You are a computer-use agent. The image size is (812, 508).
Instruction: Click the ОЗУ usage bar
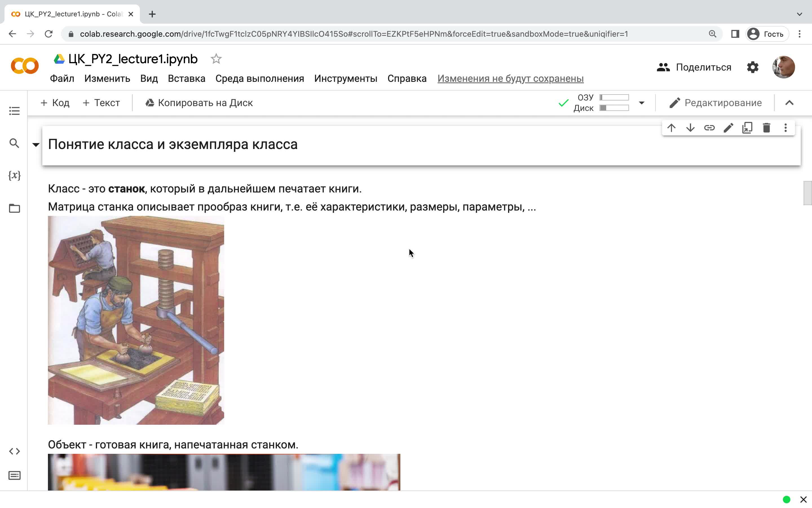pos(614,97)
